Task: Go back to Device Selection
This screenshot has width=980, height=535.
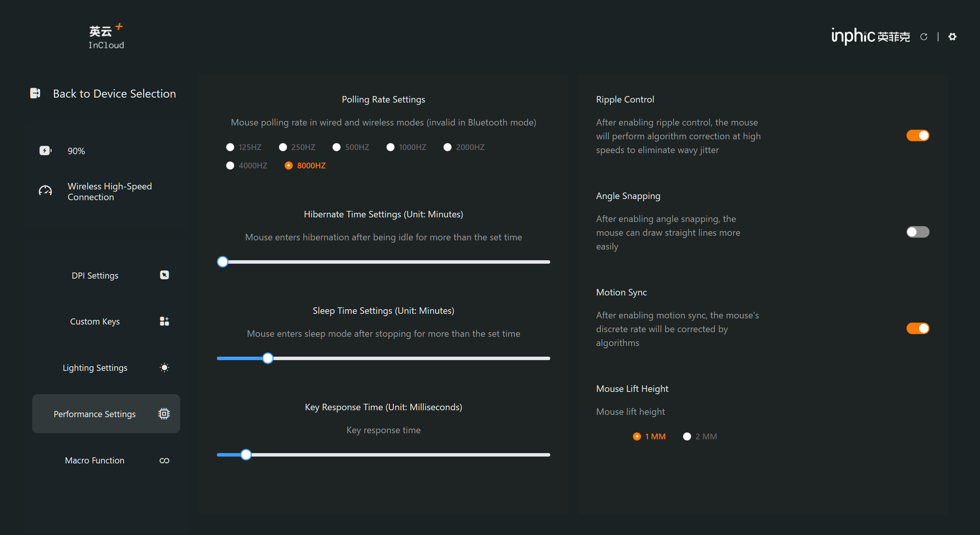Action: (114, 94)
